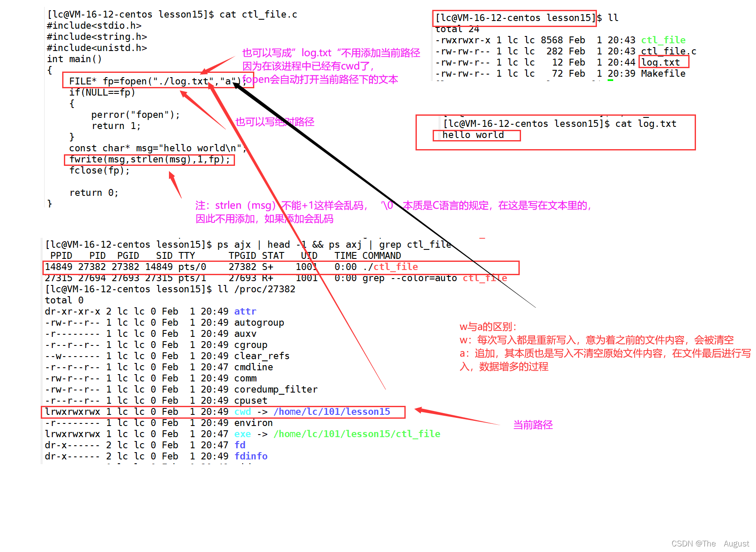Click the 'environ' entry
Image resolution: width=756 pixels, height=552 pixels.
[253, 423]
